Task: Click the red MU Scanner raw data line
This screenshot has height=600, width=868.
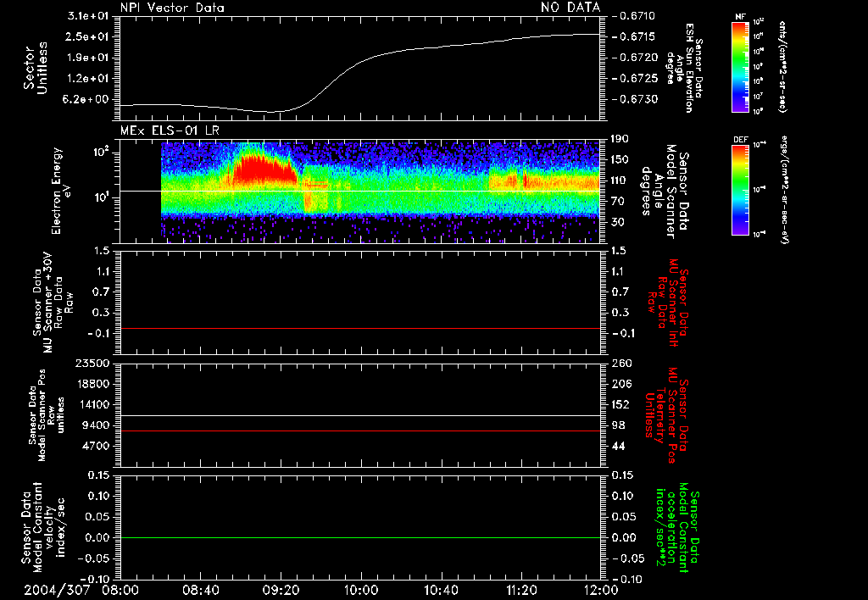Action: pos(359,328)
